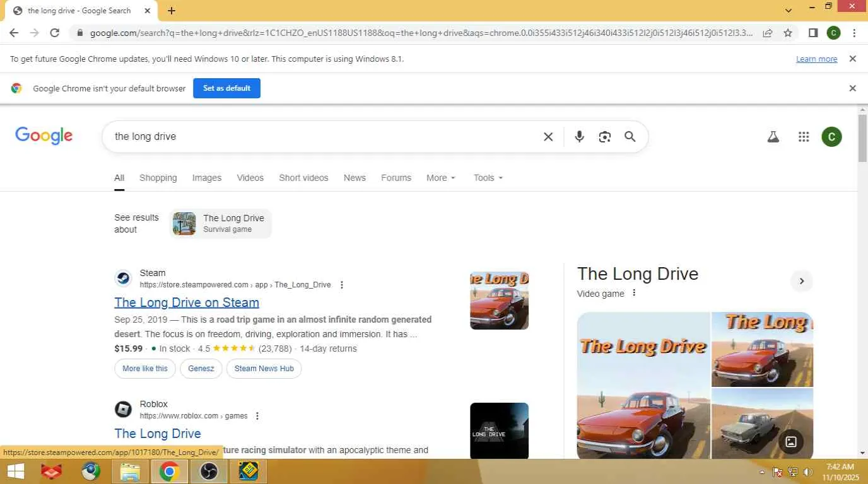Viewport: 868px width, 484px height.
Task: Open more options for the Roblox result
Action: [257, 416]
